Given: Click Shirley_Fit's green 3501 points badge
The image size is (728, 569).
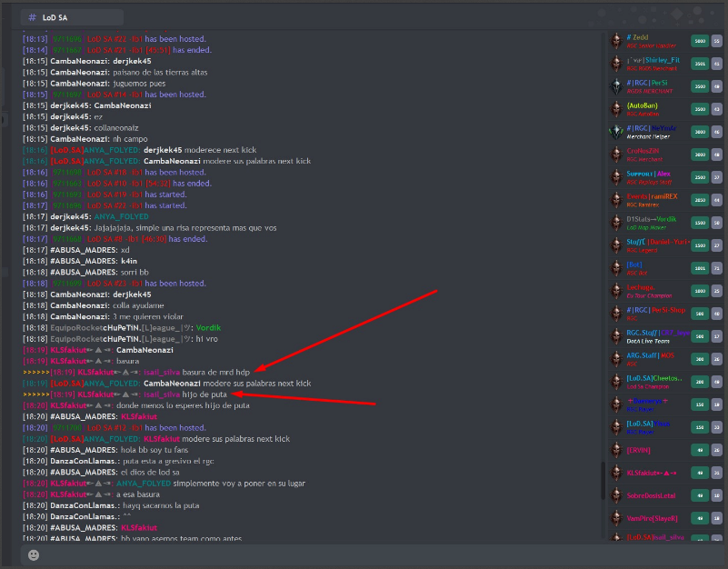Looking at the screenshot, I should [700, 64].
